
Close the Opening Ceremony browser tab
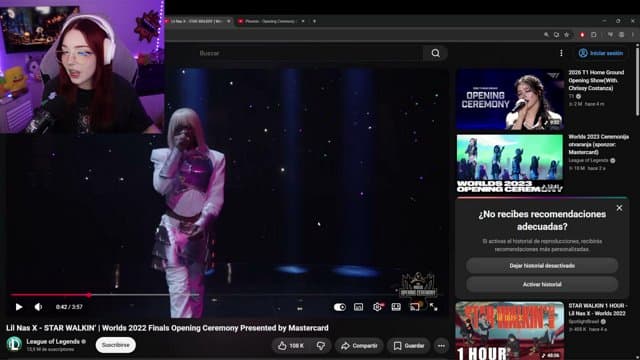303,21
